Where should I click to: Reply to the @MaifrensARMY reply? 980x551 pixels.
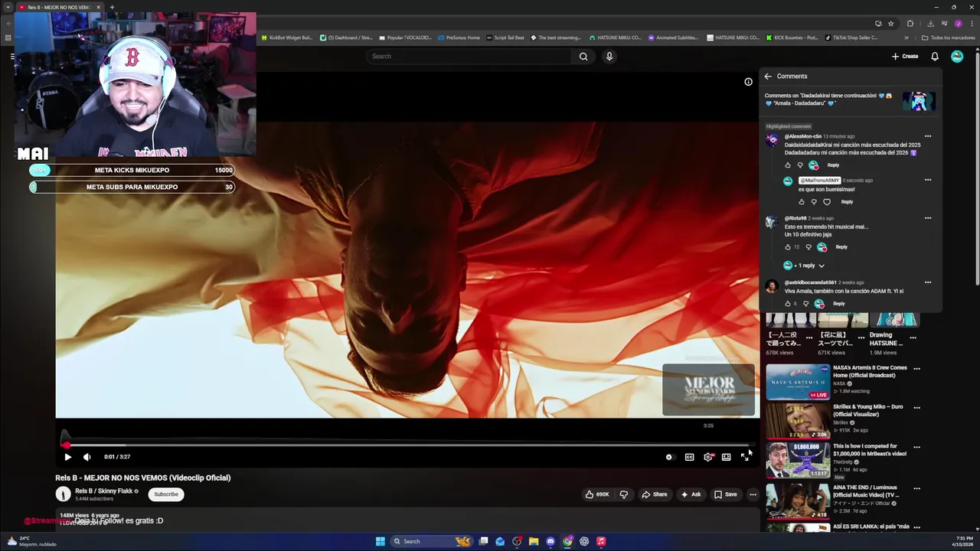tap(847, 202)
